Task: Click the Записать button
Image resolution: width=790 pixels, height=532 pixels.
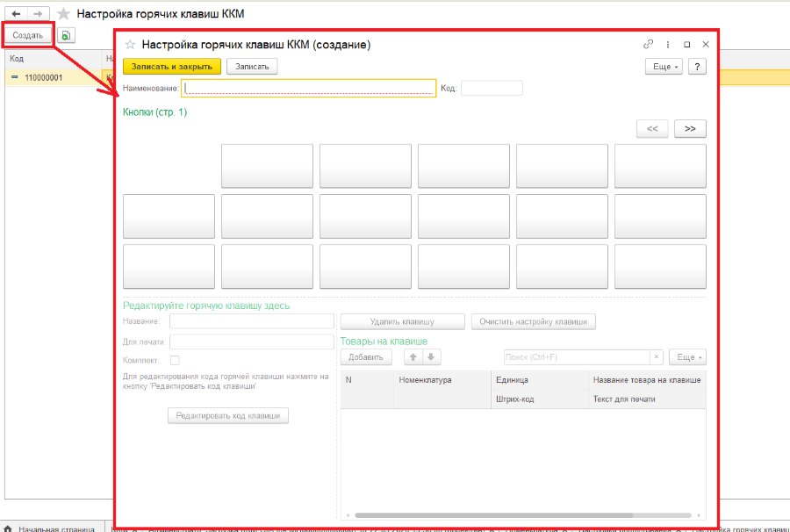Action: 252,67
